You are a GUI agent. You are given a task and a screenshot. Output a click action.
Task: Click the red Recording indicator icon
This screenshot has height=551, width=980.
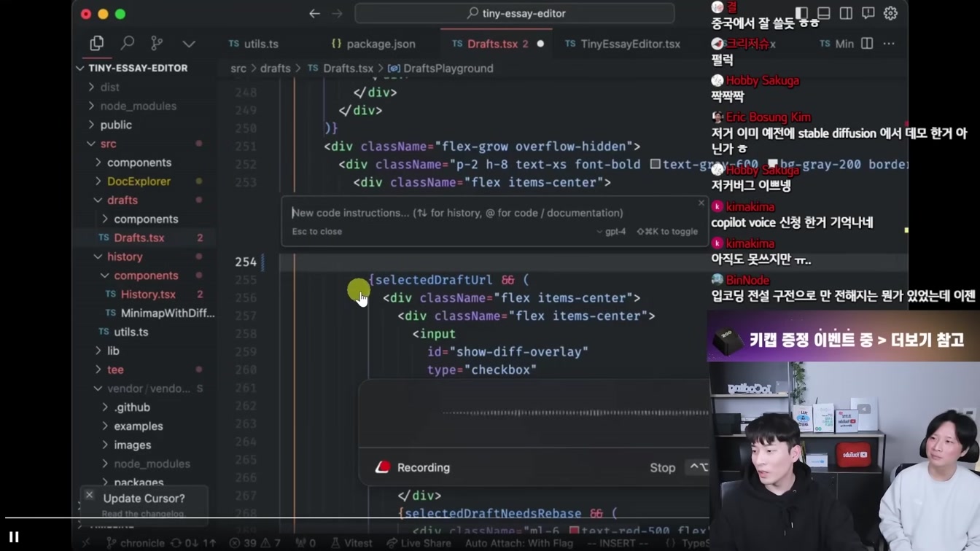click(383, 468)
